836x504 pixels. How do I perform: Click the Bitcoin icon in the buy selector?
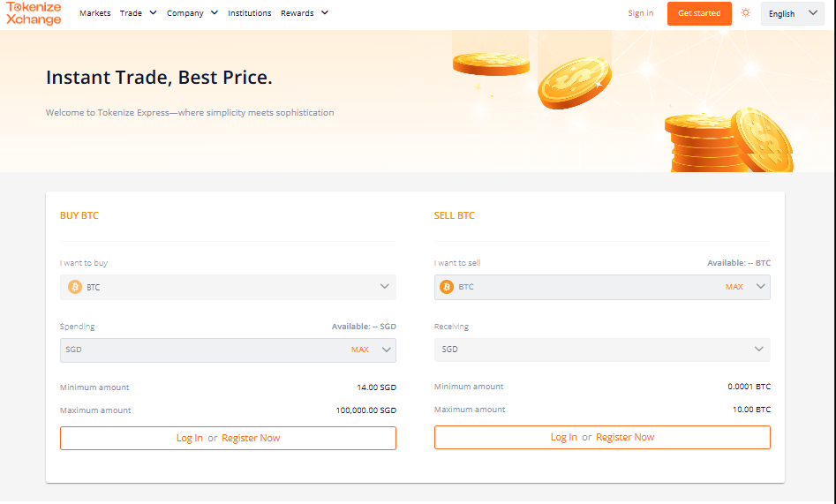tap(75, 287)
